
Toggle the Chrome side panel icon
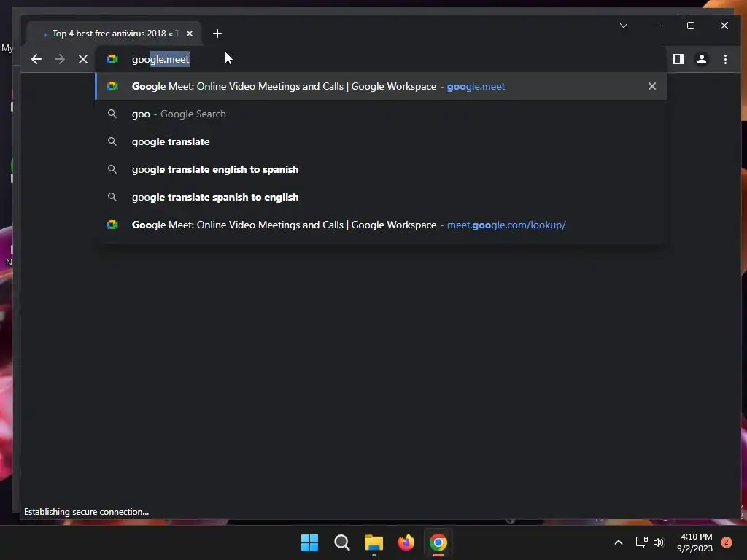[678, 59]
